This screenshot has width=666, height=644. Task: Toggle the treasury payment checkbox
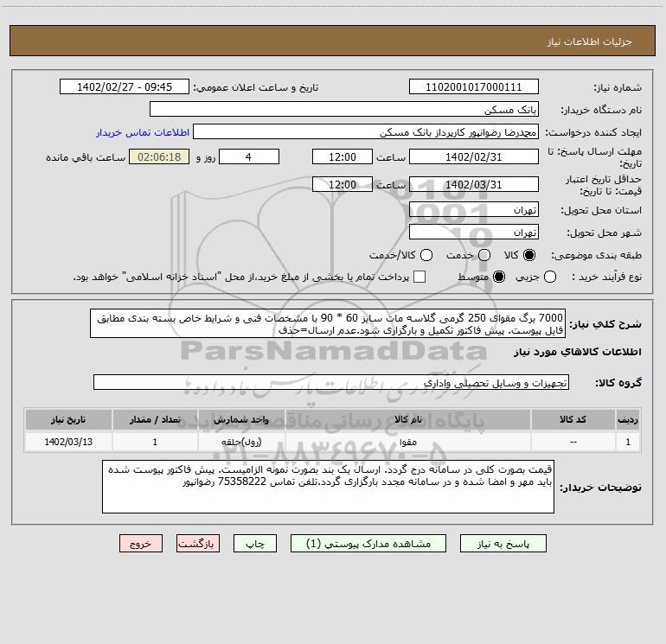[x=420, y=277]
